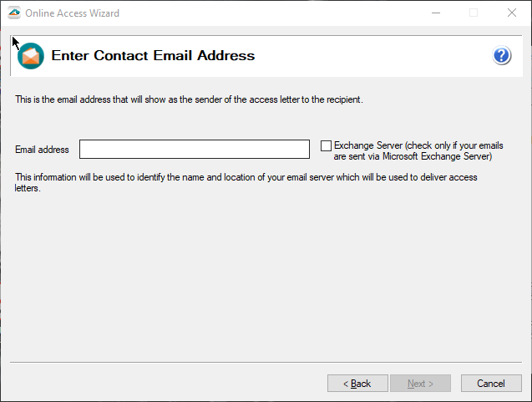Click the "Enter Contact Email Address" heading
Viewport: 532px width, 402px height.
pos(153,56)
